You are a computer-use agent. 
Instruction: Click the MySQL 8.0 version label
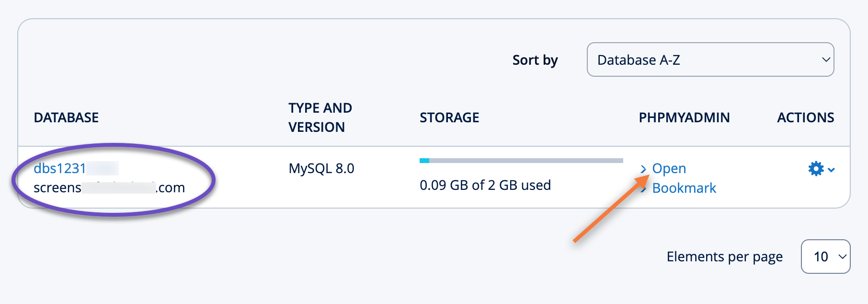320,168
